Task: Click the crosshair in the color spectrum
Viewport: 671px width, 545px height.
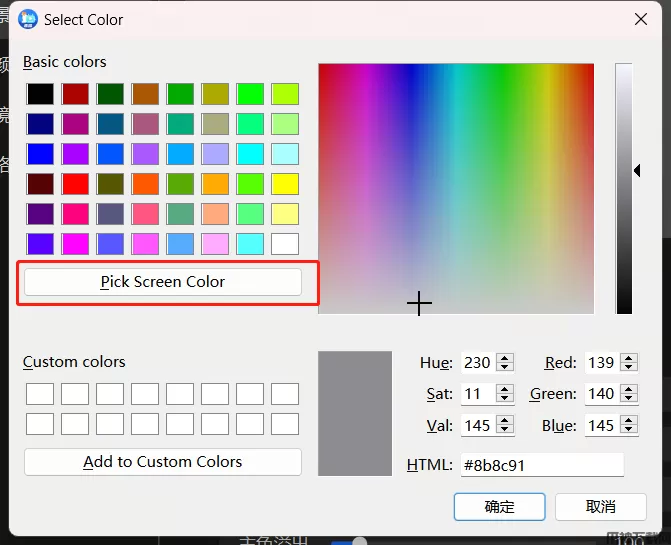Action: 419,303
